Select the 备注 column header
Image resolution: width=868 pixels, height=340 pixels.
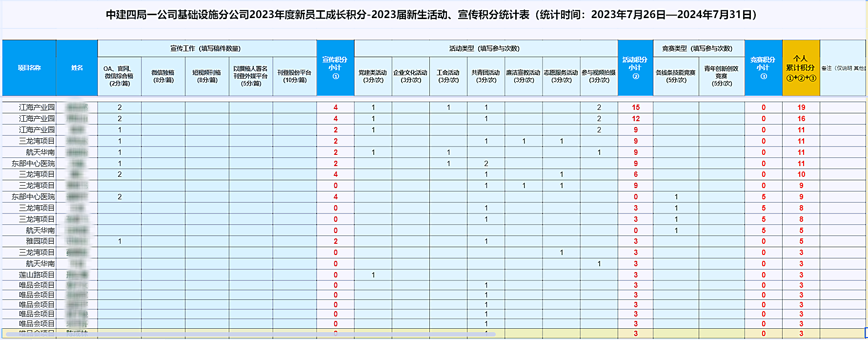(844, 68)
